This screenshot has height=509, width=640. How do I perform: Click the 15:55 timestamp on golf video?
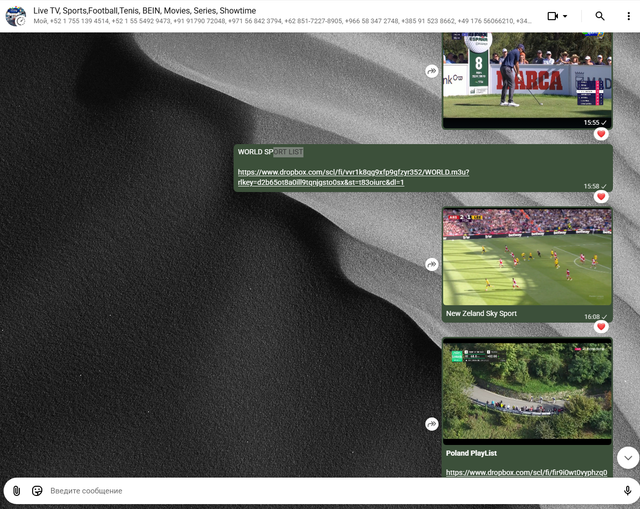pos(591,122)
